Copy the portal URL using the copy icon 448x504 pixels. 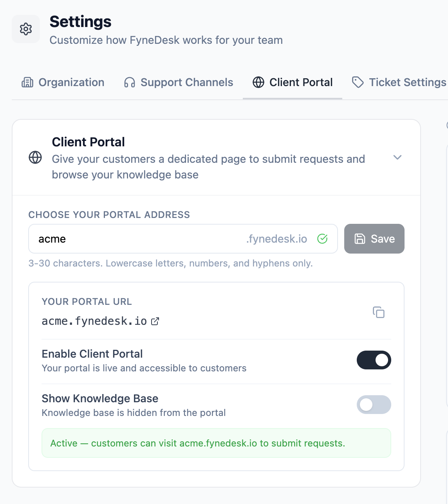coord(379,312)
